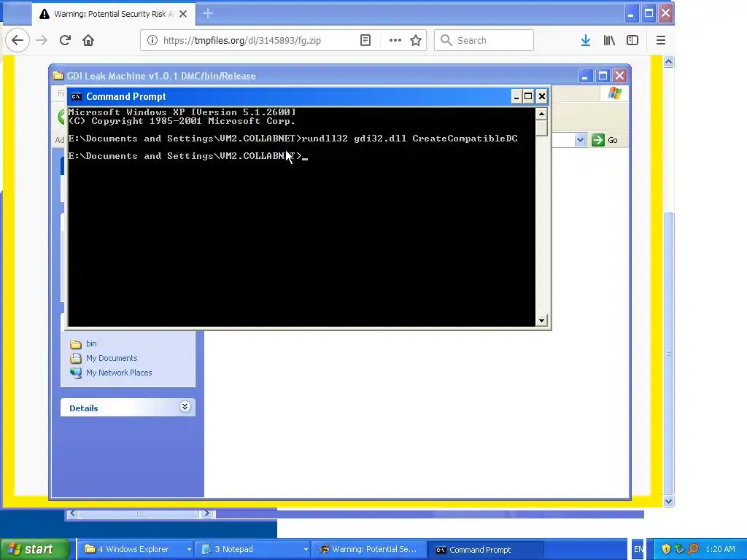Select the Warning: Potential Security Risk tab
The height and width of the screenshot is (560, 747).
113,14
